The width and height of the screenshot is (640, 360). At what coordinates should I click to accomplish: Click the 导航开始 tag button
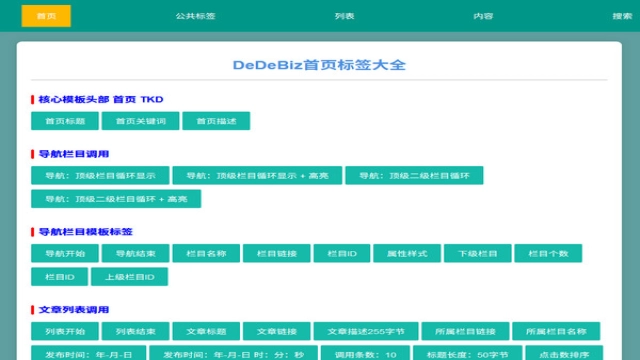pyautogui.click(x=65, y=253)
